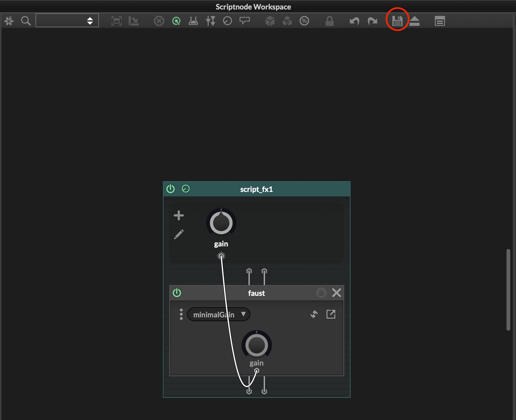Open the node search magnifier
Screen dimensions: 516x420
click(x=26, y=21)
